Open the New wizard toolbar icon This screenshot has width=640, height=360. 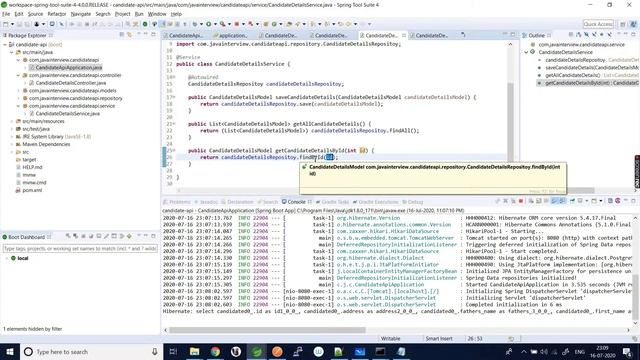pos(6,24)
